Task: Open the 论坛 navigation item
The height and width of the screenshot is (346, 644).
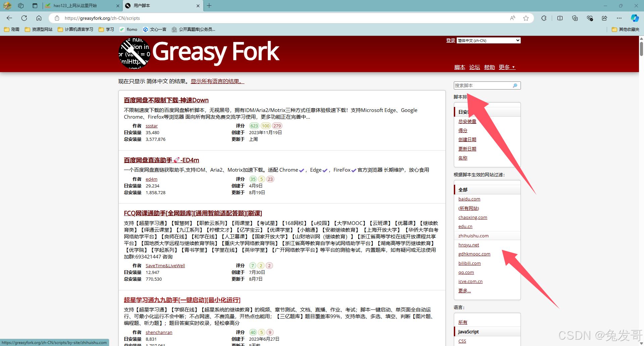Action: 475,67
